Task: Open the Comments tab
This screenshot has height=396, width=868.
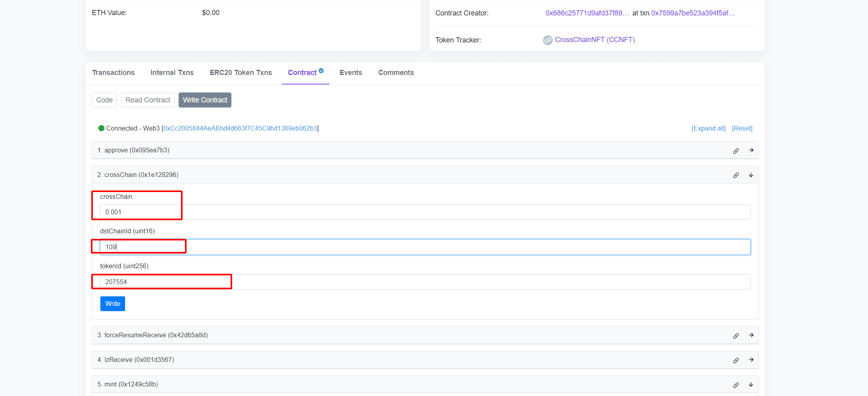Action: [x=396, y=73]
